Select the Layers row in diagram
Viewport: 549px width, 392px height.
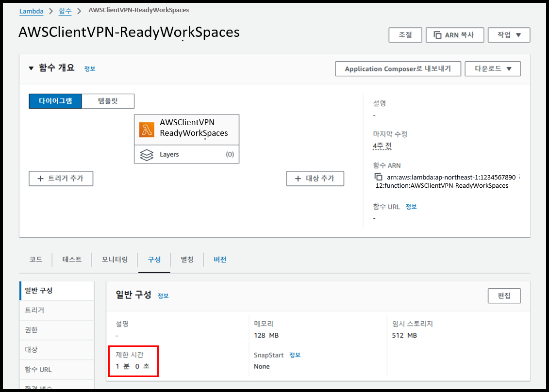pyautogui.click(x=186, y=154)
